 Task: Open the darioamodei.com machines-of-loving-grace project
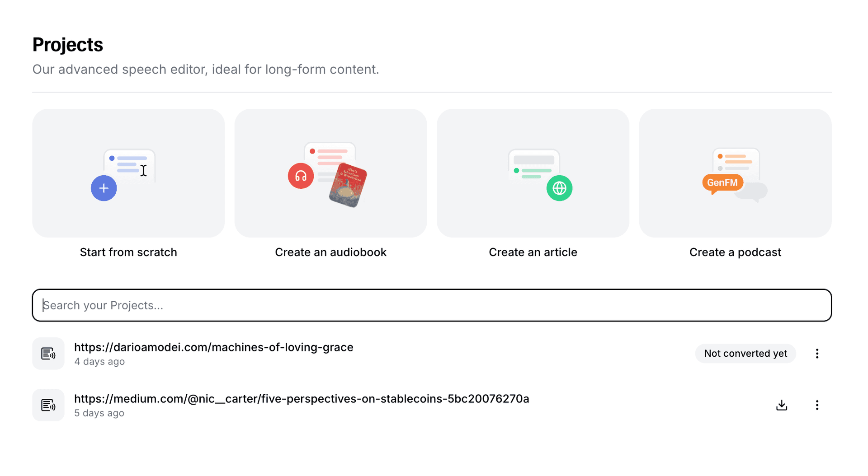click(213, 347)
